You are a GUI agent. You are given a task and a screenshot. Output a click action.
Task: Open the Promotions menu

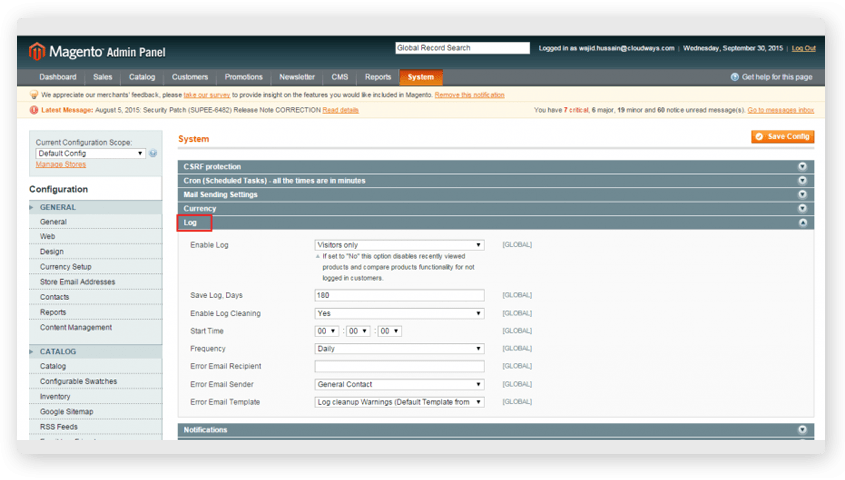pos(244,77)
